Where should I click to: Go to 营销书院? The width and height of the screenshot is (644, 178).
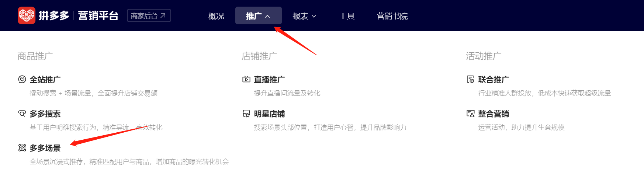(x=392, y=16)
